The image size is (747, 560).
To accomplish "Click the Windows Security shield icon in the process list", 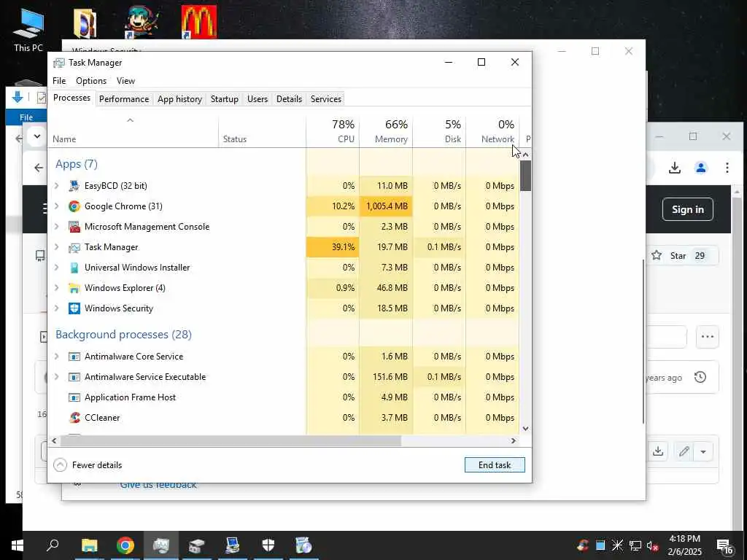I will [x=74, y=308].
